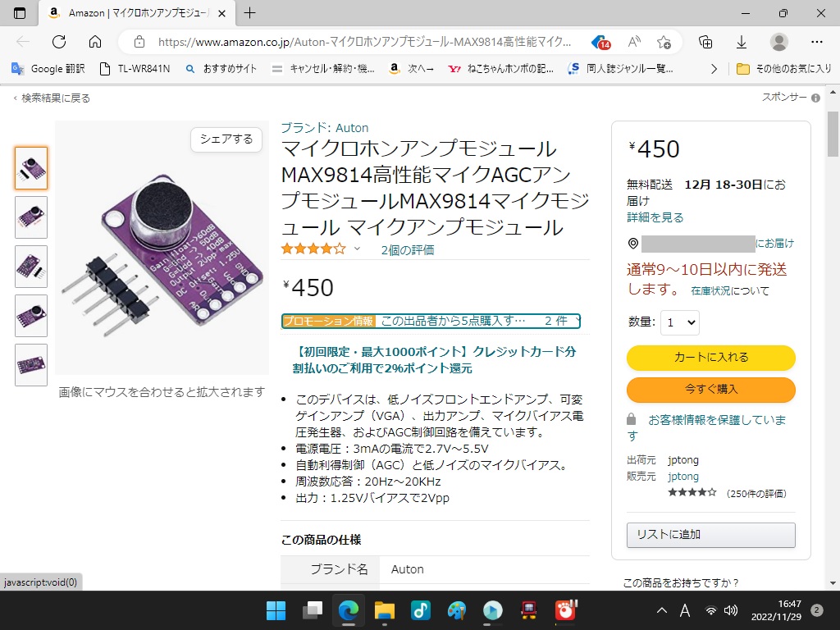The width and height of the screenshot is (840, 630).
Task: Select the fourth product thumbnail
Action: point(31,316)
